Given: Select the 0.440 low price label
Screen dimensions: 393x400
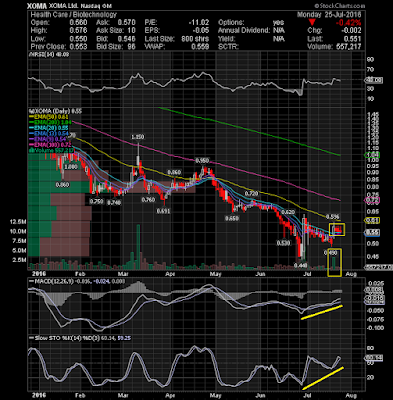Looking at the screenshot, I should click(300, 265).
